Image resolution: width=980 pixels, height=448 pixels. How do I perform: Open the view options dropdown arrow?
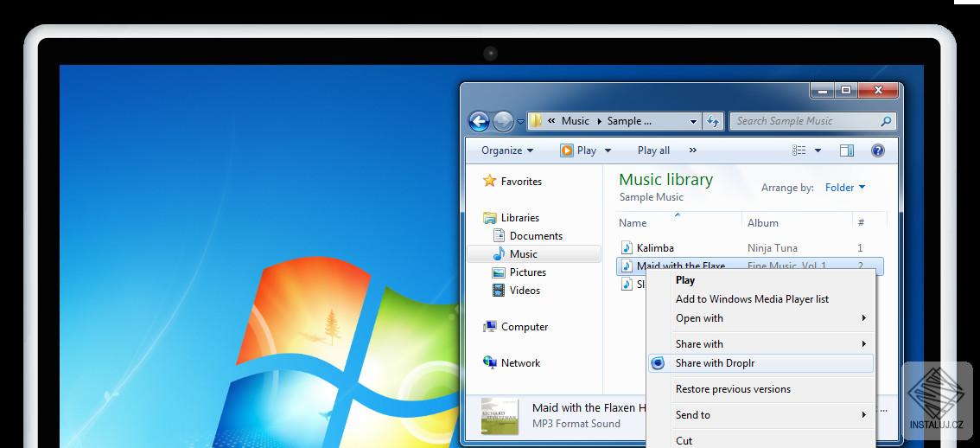click(818, 150)
